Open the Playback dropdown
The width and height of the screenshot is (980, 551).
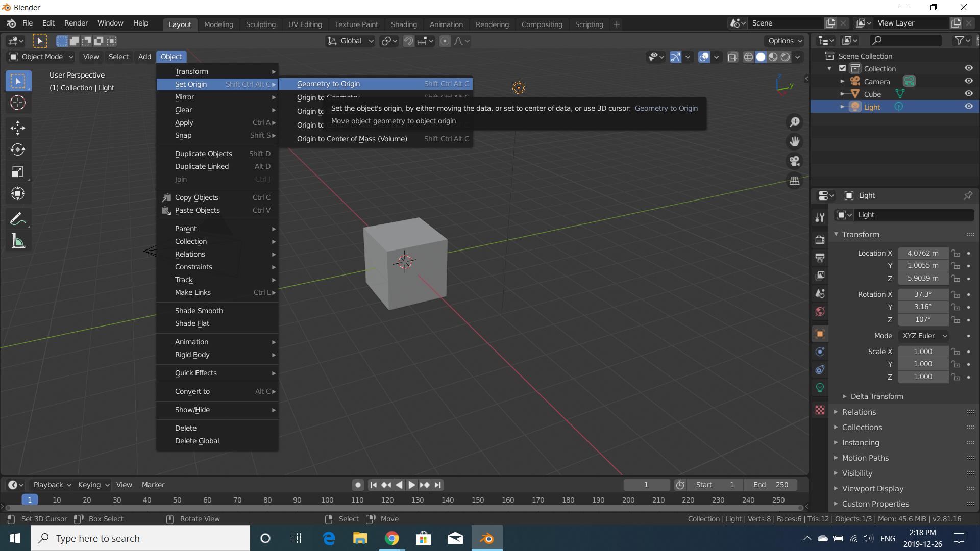pos(51,485)
